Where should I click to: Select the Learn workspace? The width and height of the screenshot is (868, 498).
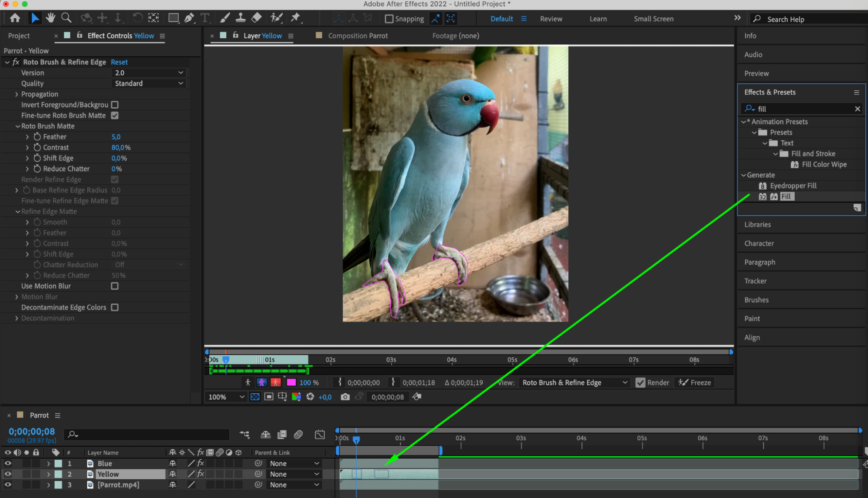point(598,19)
